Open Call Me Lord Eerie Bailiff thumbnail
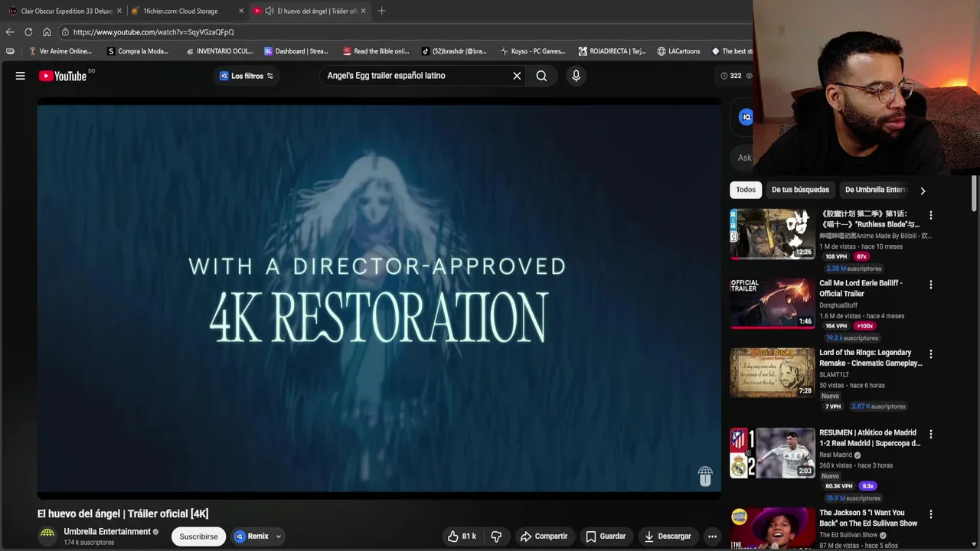 pyautogui.click(x=772, y=303)
